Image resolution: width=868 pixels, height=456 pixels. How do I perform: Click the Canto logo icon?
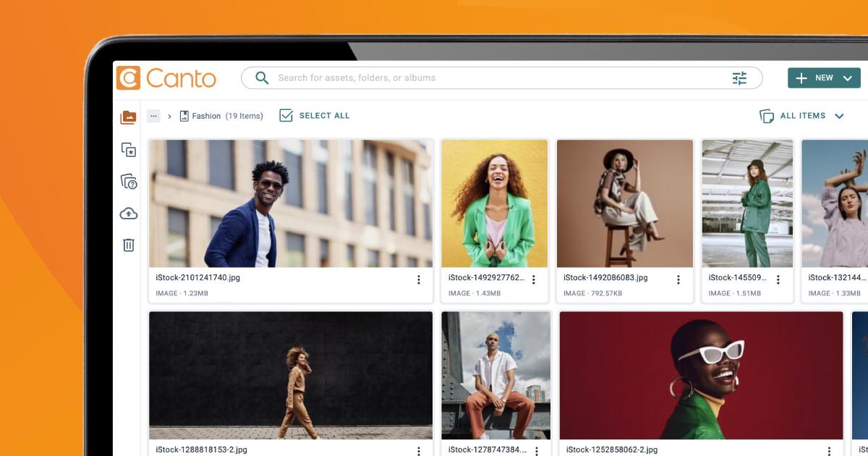(128, 78)
